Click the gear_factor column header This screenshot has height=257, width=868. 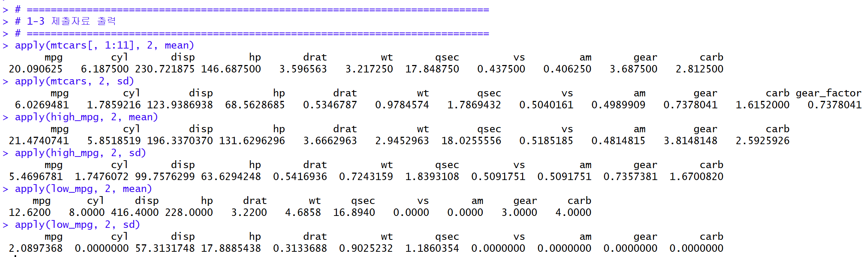click(x=829, y=93)
